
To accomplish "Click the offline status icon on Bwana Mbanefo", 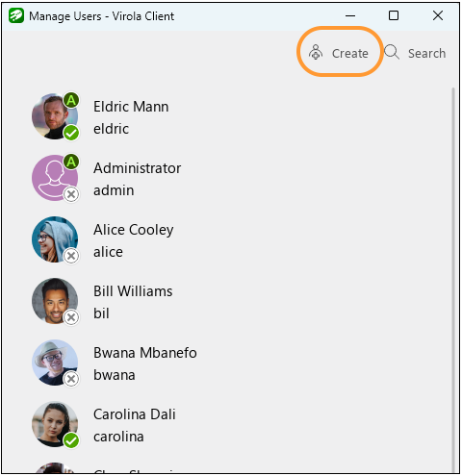I will point(71,379).
